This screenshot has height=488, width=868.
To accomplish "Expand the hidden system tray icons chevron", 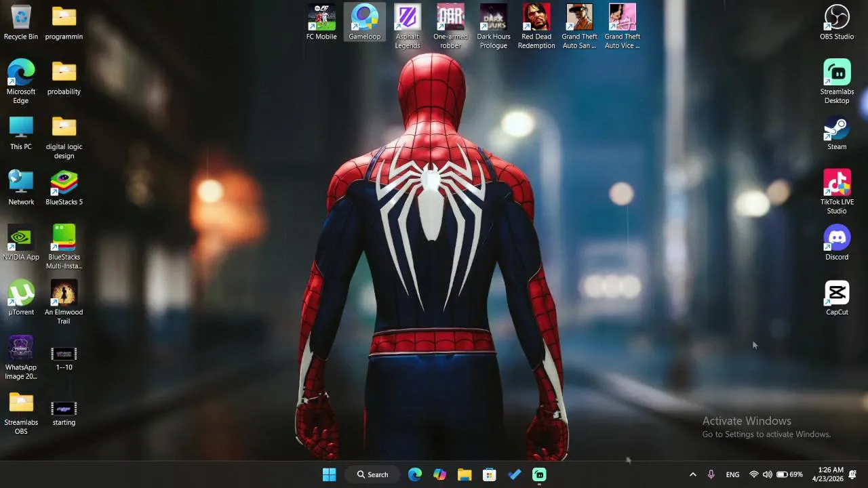I will (x=692, y=474).
